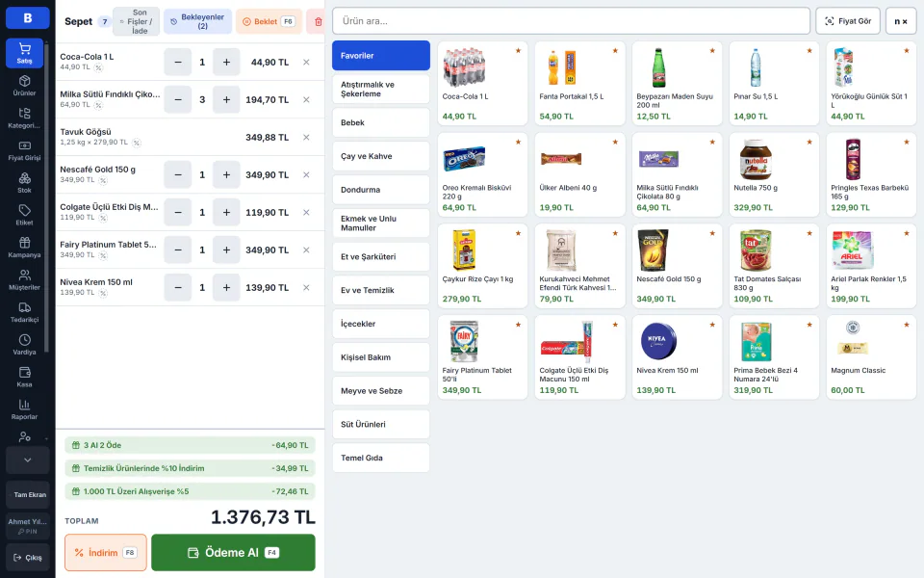Viewport: 924px width, 578px height.
Task: Click the Fiyat Gör price check button
Action: 847,21
